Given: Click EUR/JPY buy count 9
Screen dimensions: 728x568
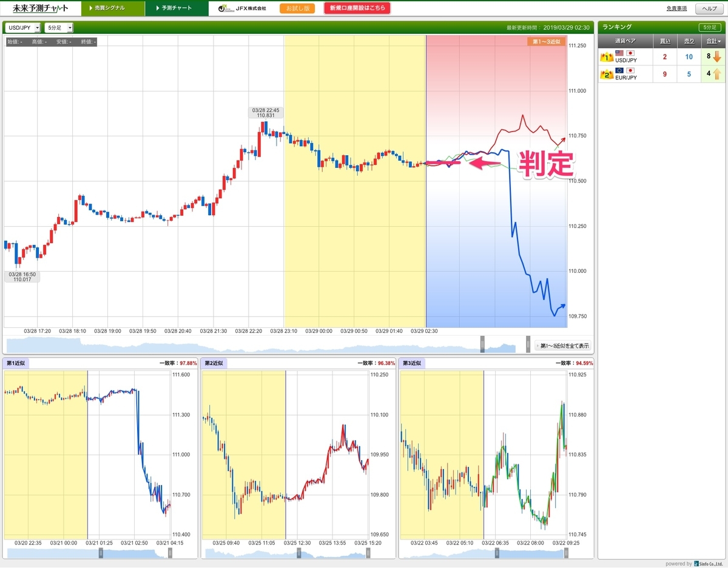Looking at the screenshot, I should 665,75.
